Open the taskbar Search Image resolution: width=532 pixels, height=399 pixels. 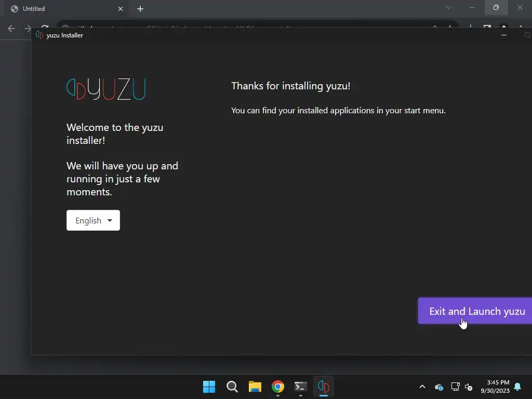232,387
